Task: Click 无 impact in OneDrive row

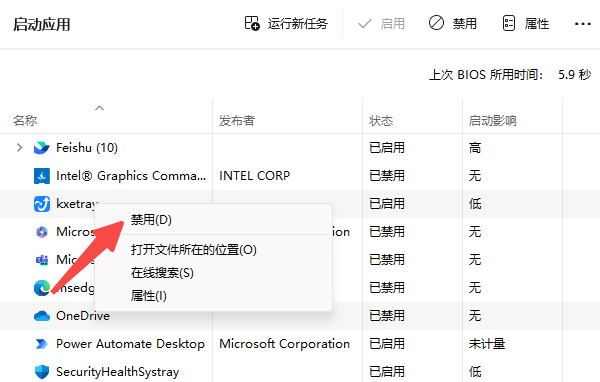Action: [x=475, y=316]
